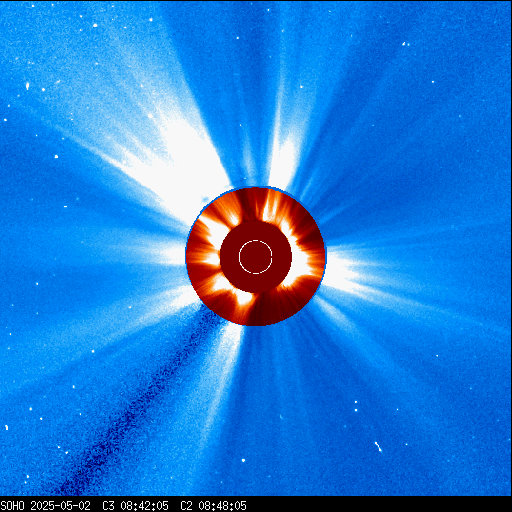Screen dimensions: 512x512
Task: Click the SOHO label in the caption
Action: (x=13, y=506)
